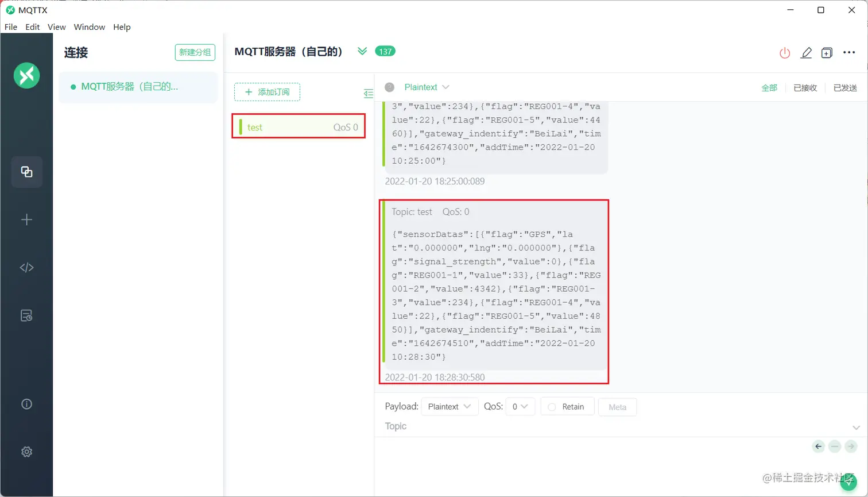The image size is (868, 497).
Task: Open the File menu
Action: 11,27
